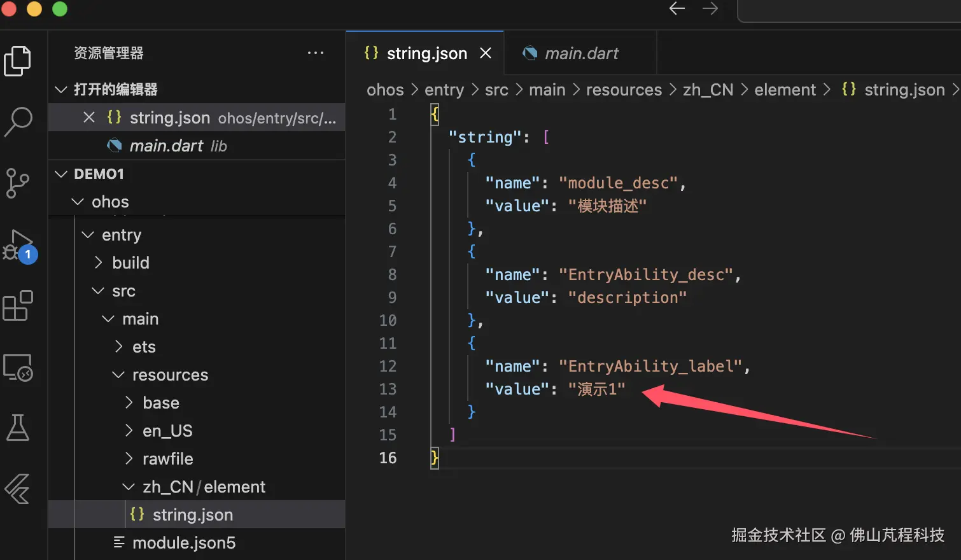Open the Explorer view in activity bar
Image resolution: width=961 pixels, height=560 pixels.
point(18,61)
